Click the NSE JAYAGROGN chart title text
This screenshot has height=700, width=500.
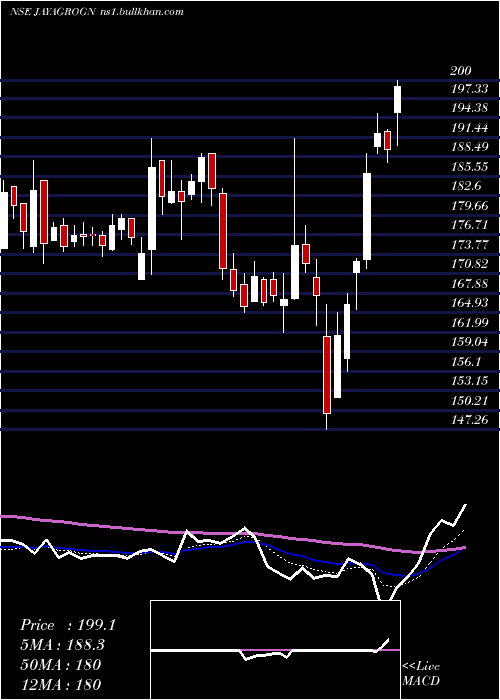pos(52,12)
